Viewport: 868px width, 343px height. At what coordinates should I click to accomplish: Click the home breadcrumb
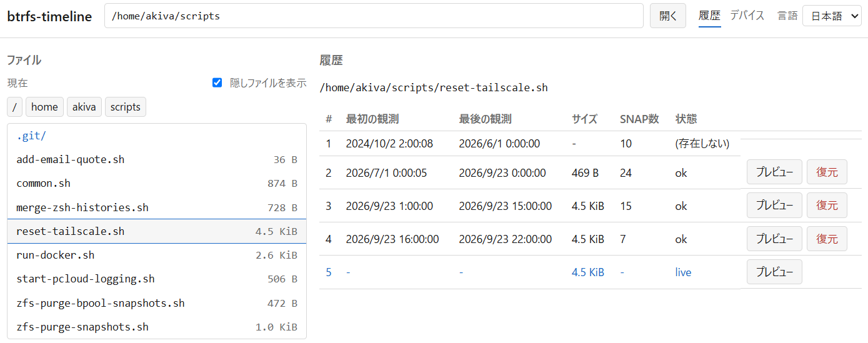[x=44, y=107]
